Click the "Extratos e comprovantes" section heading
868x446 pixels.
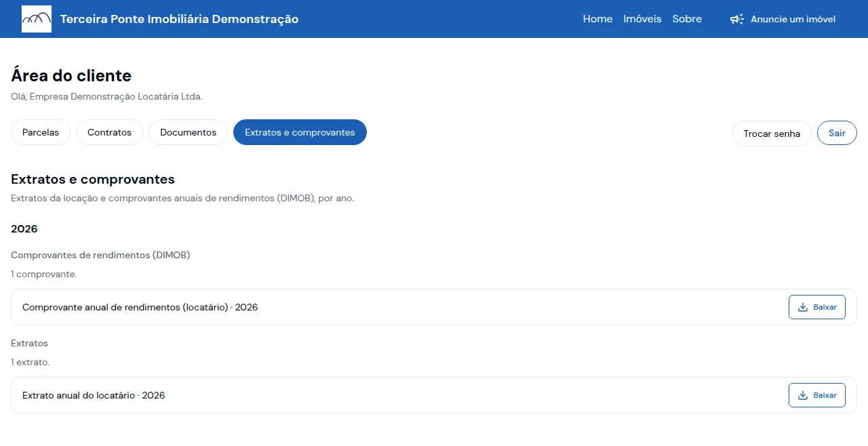point(93,179)
